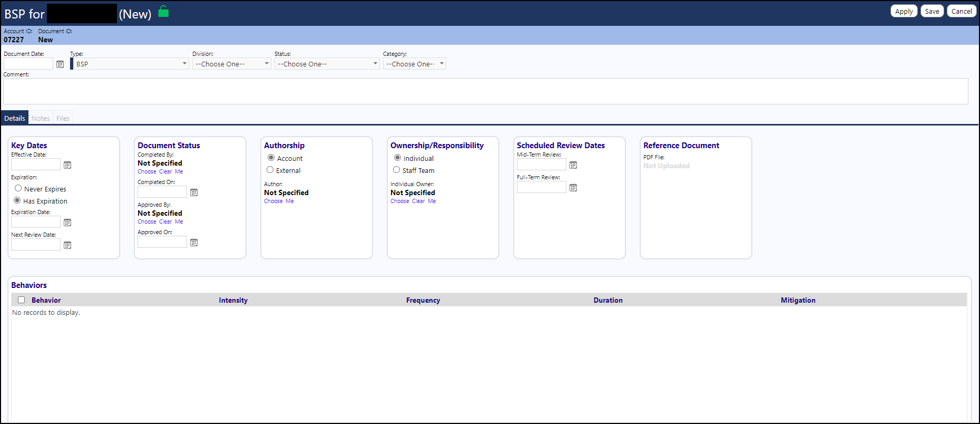Select the Has Expiration option
Screen dimensions: 980x424
[17, 200]
